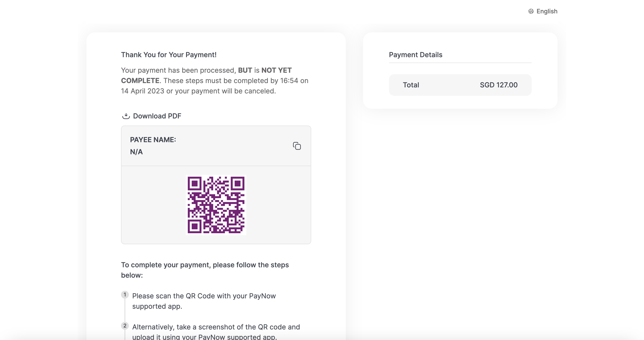
Task: Click the 14 April 2023 deadline text
Action: (x=142, y=91)
